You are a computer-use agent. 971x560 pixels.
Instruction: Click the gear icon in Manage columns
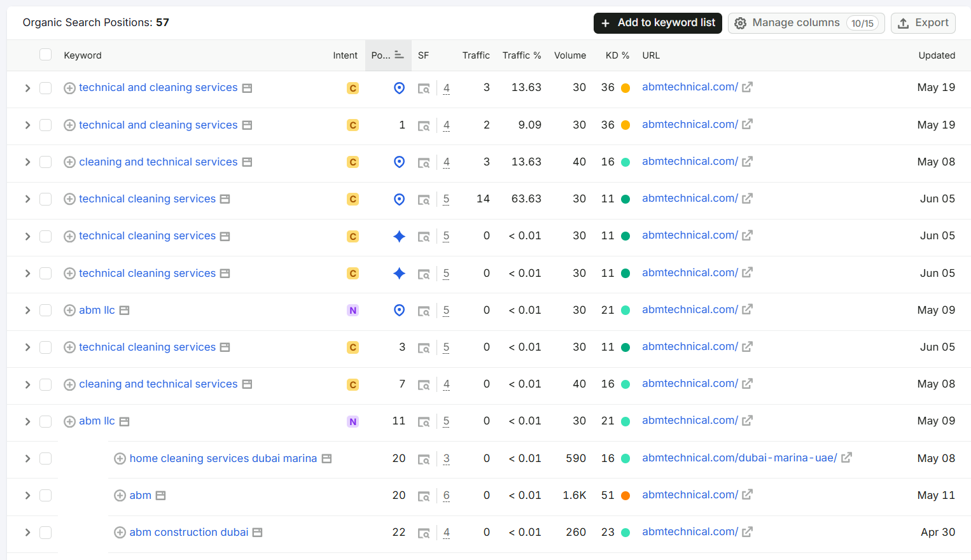tap(740, 23)
